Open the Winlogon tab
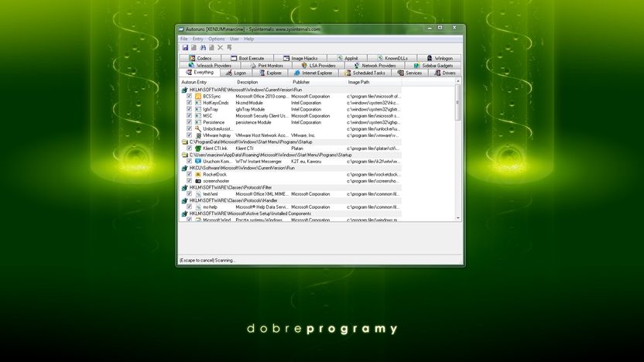The image size is (644, 362). click(x=440, y=58)
